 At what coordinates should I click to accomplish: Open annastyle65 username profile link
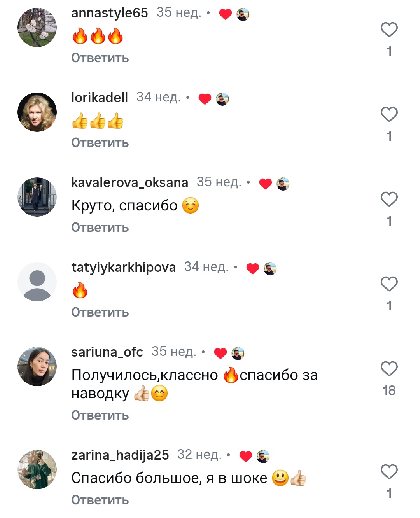(x=110, y=13)
